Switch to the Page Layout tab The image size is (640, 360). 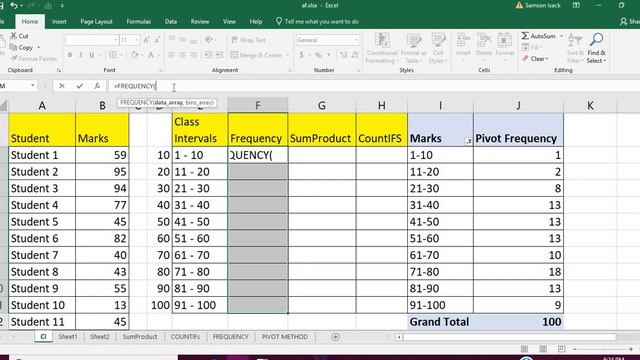(x=96, y=22)
